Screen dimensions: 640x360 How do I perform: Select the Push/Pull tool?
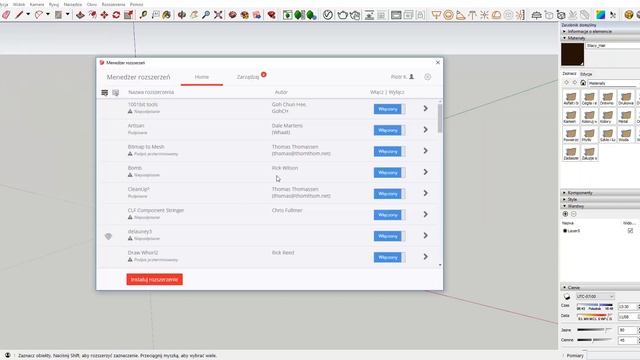click(80, 15)
